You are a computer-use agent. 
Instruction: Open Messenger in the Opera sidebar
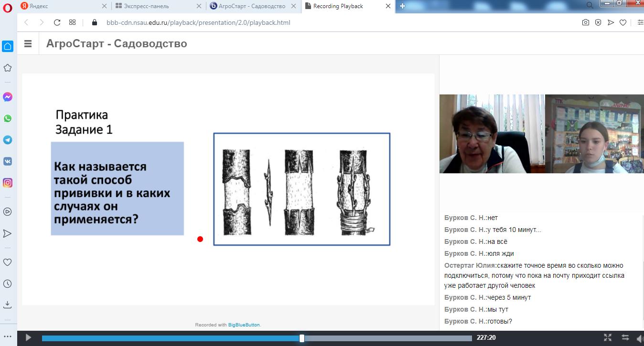pyautogui.click(x=8, y=97)
